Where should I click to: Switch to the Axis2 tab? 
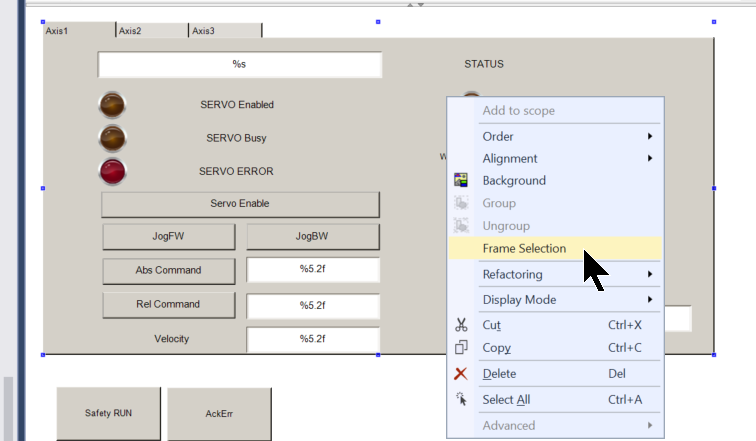coord(152,30)
